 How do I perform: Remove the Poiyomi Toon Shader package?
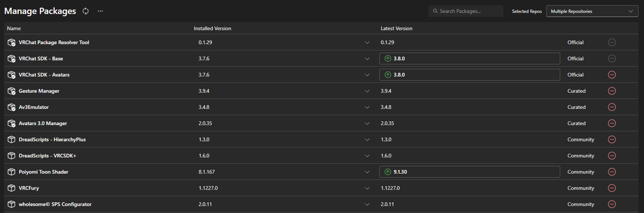[x=612, y=172]
